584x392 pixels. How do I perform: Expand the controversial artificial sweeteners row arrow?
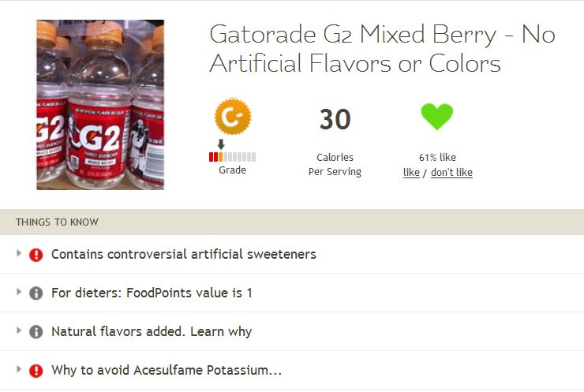pos(19,253)
